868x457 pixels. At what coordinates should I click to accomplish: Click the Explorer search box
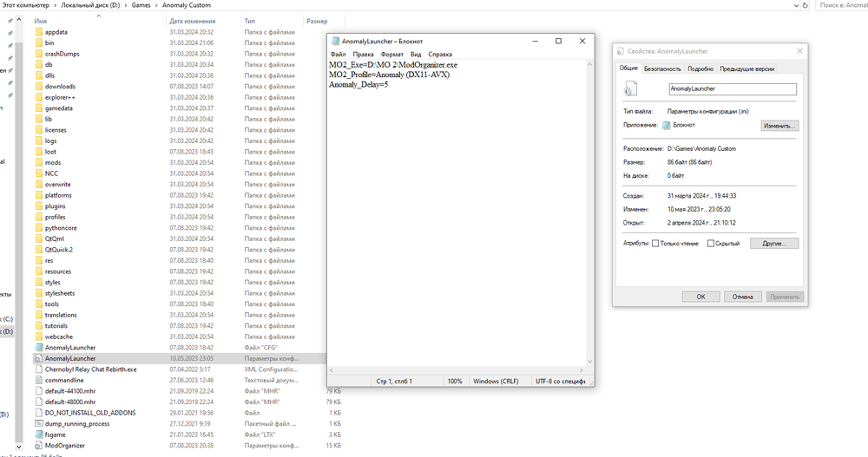[x=842, y=5]
